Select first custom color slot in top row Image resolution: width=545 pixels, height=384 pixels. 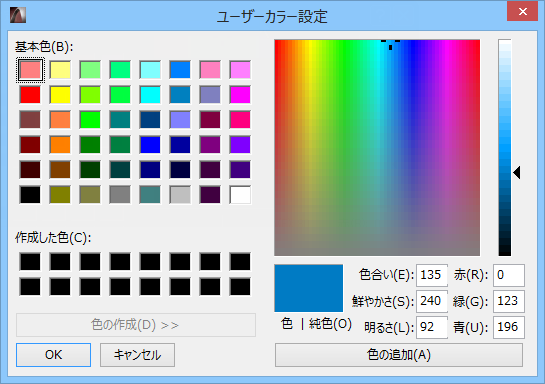pyautogui.click(x=30, y=262)
